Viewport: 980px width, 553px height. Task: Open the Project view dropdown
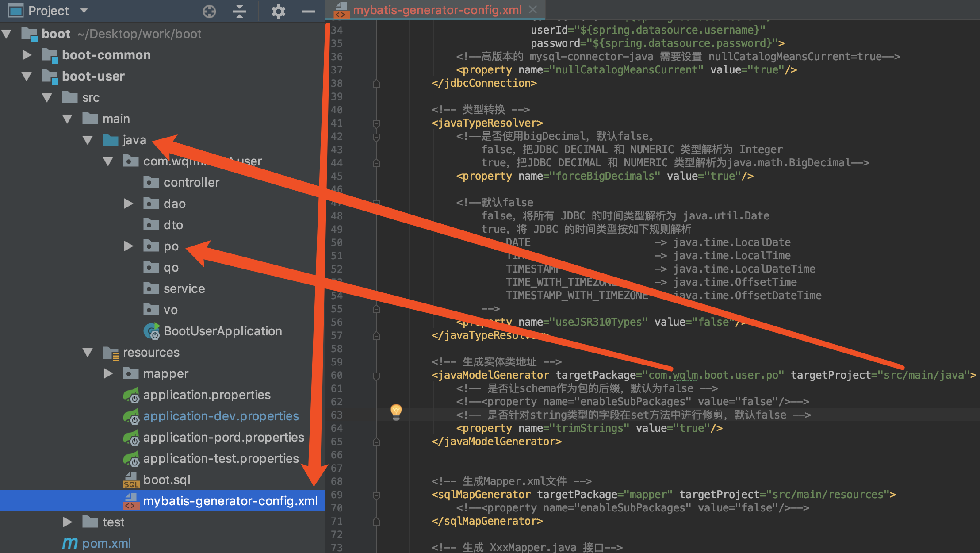coord(84,11)
